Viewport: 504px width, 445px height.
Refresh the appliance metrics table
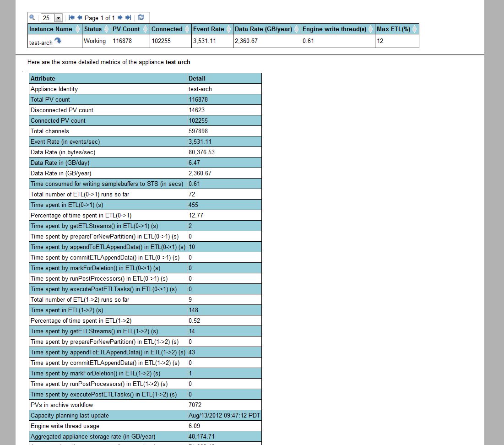141,17
